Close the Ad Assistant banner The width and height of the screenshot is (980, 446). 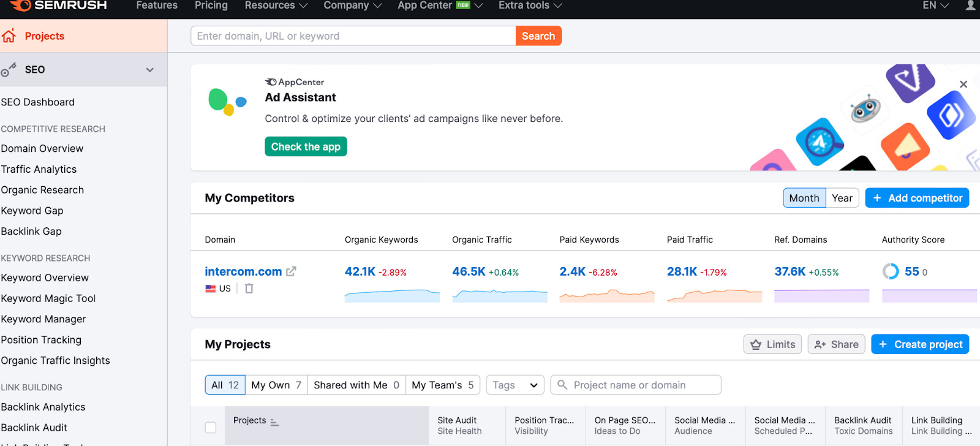click(963, 84)
